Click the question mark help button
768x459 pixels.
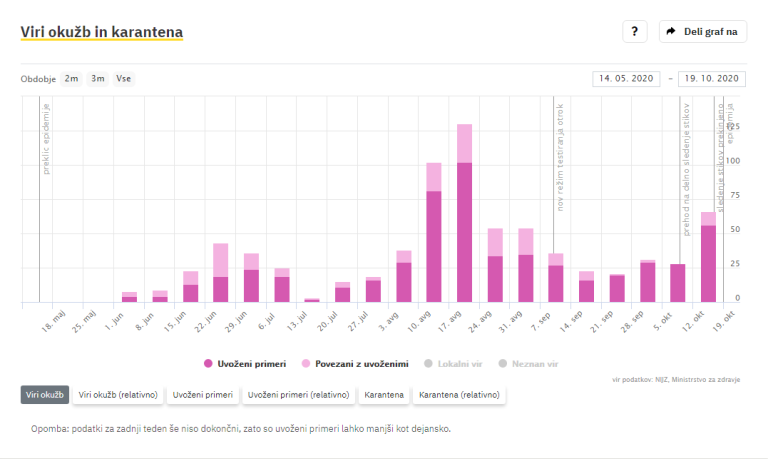point(635,31)
